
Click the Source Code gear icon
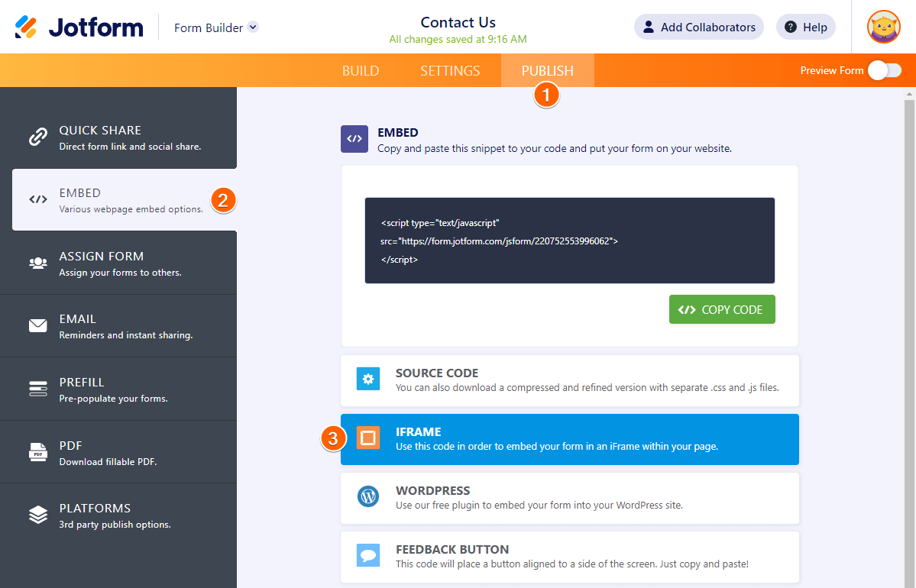click(368, 379)
